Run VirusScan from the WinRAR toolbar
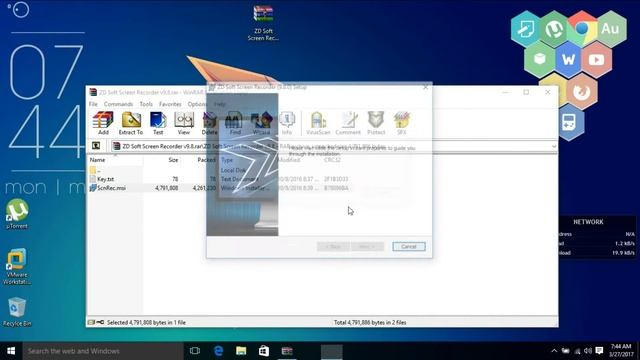Screen dimensions: 640x360 click(318, 123)
